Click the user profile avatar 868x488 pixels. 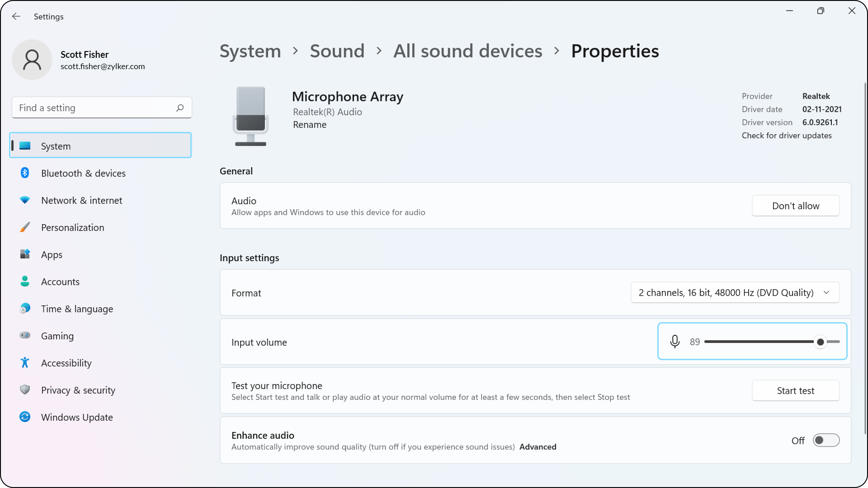click(32, 60)
